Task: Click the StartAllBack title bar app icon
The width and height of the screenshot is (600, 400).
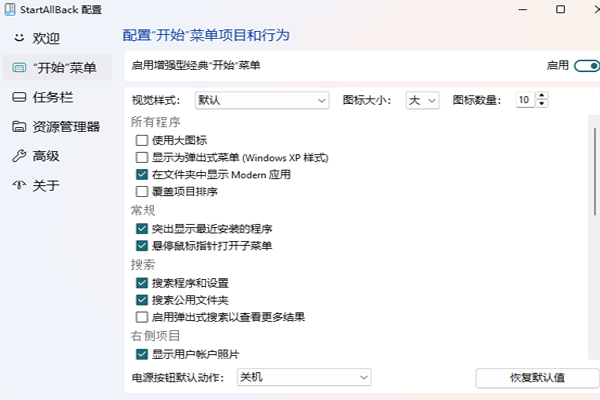Action: 12,12
